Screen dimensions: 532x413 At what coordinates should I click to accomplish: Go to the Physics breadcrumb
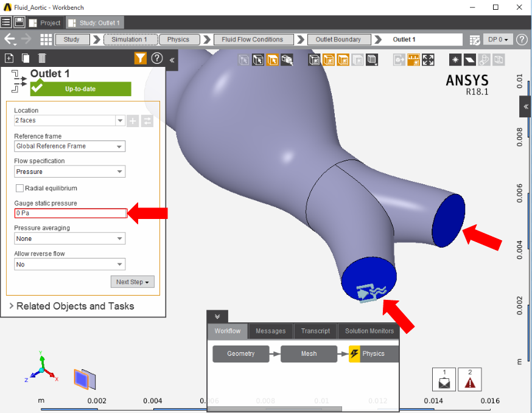pos(179,40)
